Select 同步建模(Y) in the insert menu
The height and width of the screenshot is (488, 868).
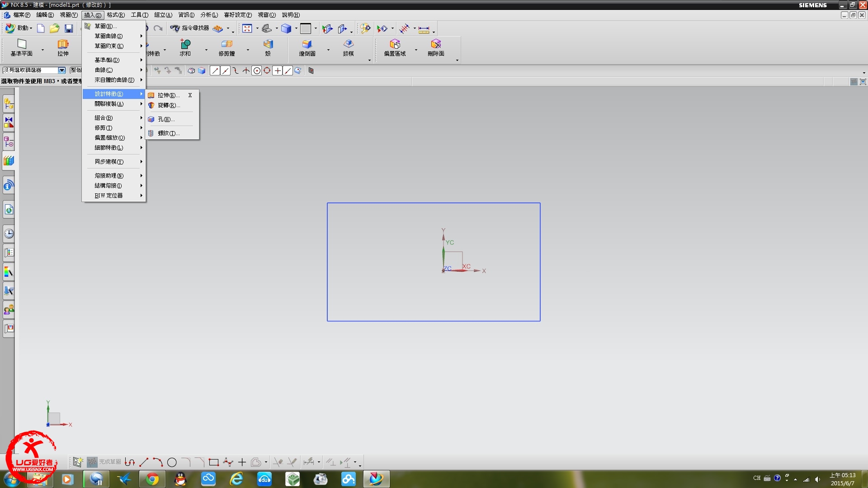point(114,162)
